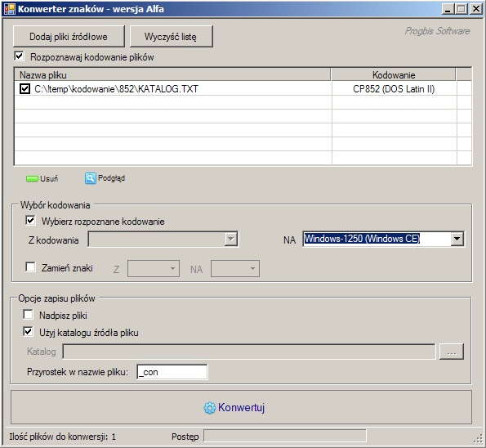Toggle Rozpoznawaj kodowanie plików checkbox
Screen dimensions: 486x448
[x=20, y=56]
